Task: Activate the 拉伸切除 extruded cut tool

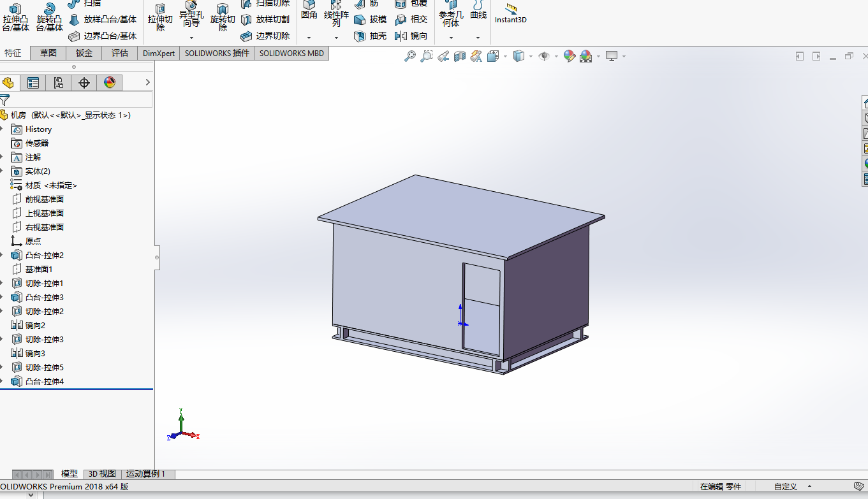Action: tap(160, 17)
